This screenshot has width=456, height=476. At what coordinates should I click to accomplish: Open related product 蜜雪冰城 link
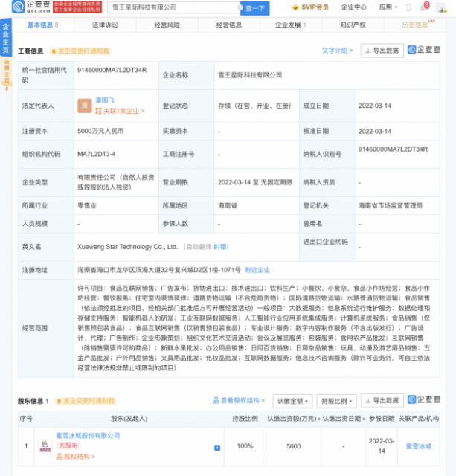(419, 446)
